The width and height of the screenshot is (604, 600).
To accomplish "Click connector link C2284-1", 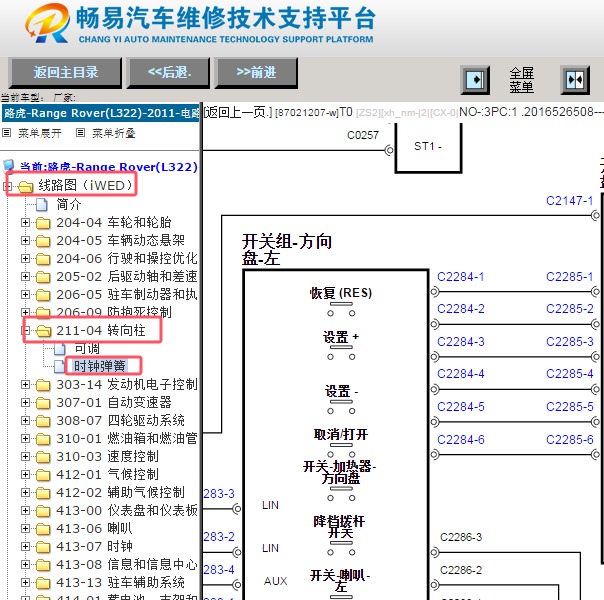I will click(461, 277).
